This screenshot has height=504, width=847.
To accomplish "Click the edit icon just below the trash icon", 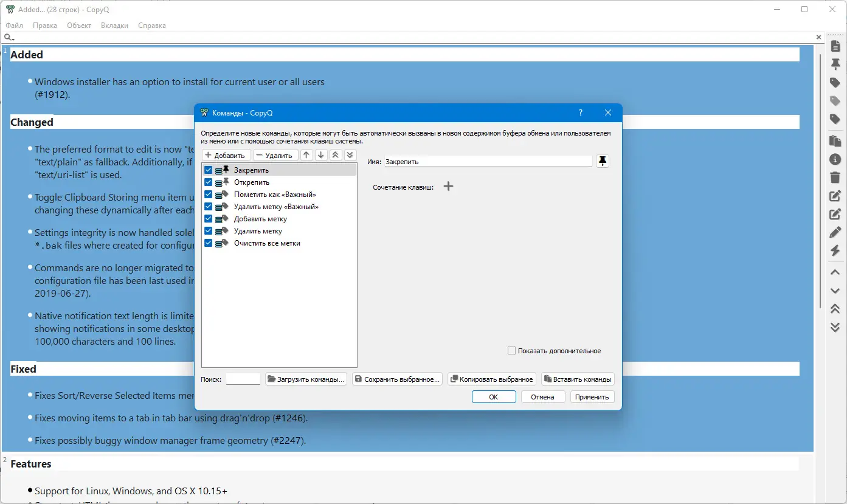I will [x=835, y=196].
